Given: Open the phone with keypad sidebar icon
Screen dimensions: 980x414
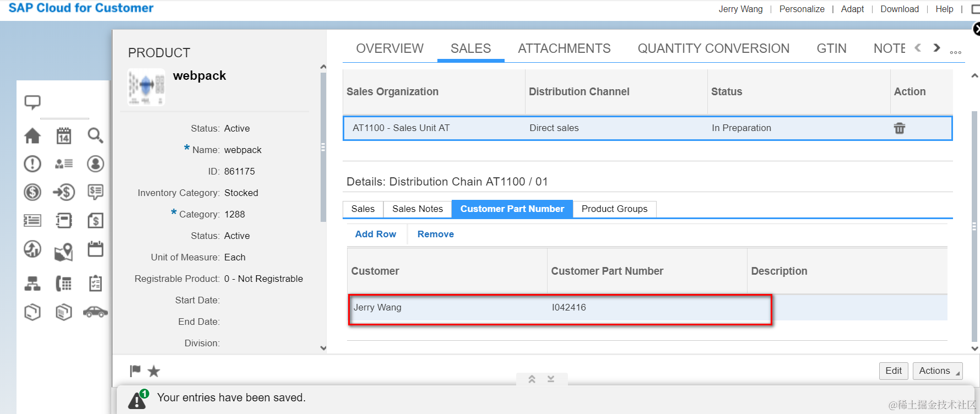Looking at the screenshot, I should [64, 284].
